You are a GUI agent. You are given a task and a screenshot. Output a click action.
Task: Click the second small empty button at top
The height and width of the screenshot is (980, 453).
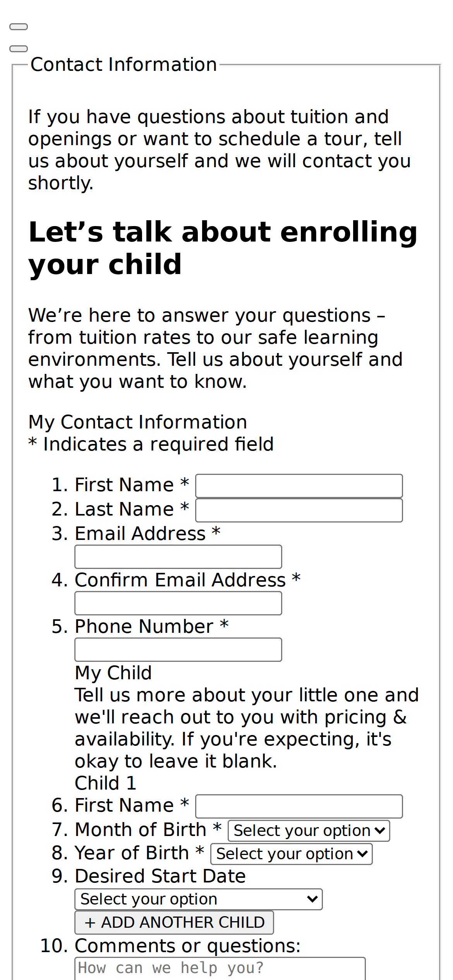click(19, 49)
